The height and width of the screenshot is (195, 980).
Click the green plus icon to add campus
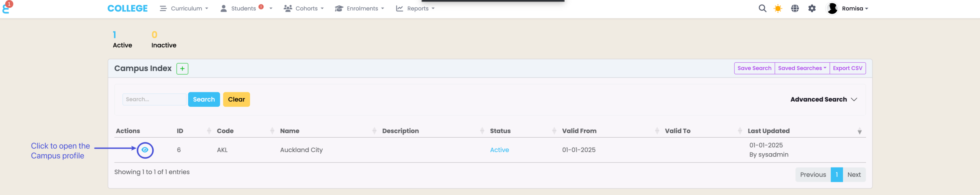tap(182, 69)
